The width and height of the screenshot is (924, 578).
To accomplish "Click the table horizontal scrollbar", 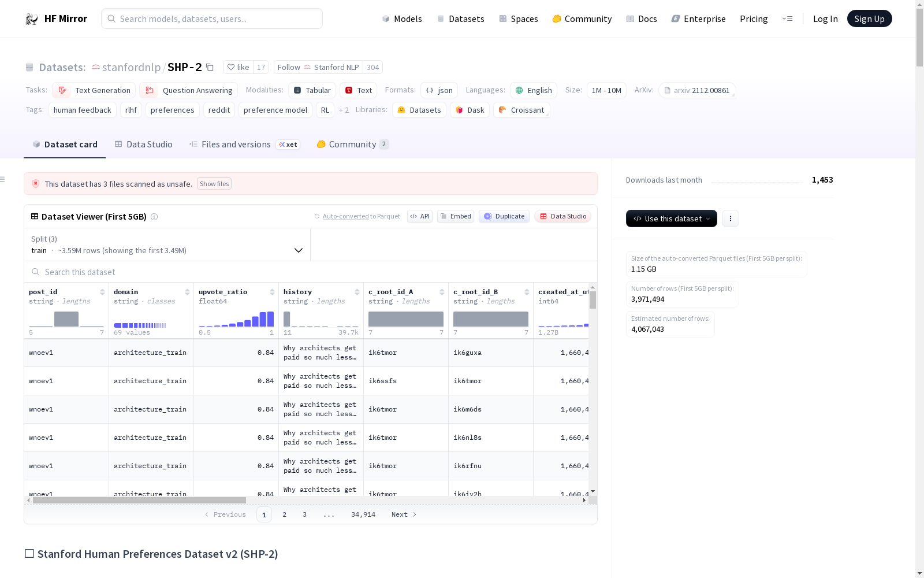I will coord(139,501).
